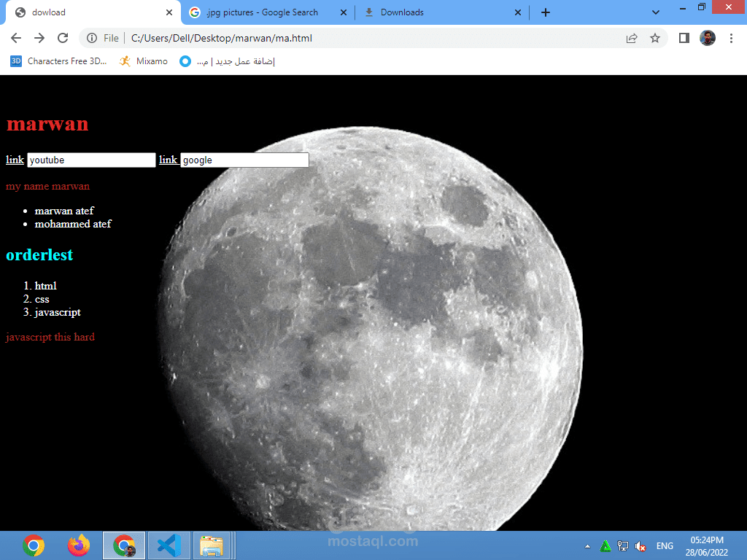This screenshot has width=747, height=560.
Task: Open the browser side panel
Action: (x=684, y=38)
